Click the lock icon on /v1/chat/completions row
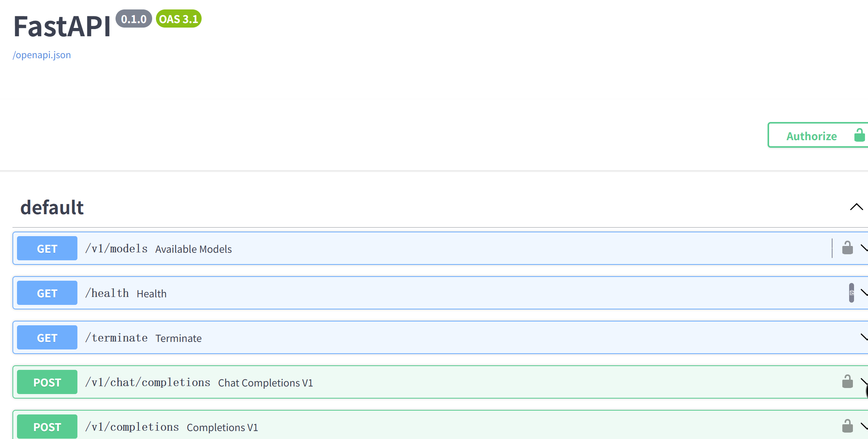Image resolution: width=868 pixels, height=439 pixels. [847, 382]
